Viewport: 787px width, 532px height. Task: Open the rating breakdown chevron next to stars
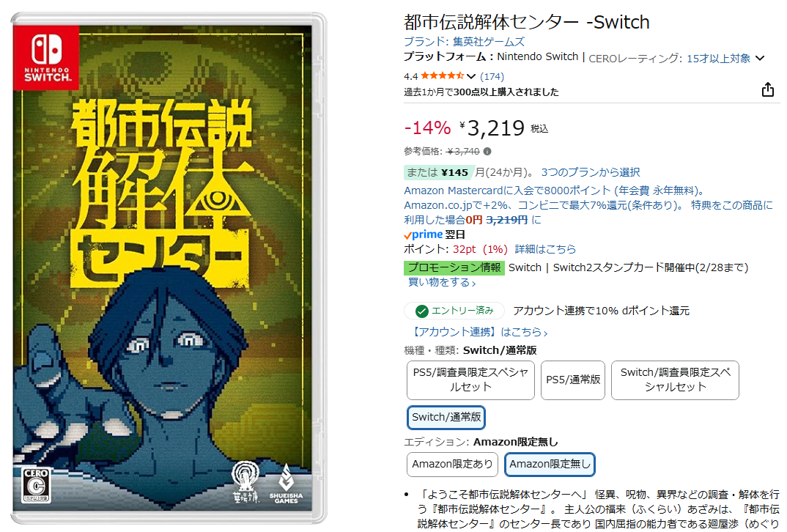pyautogui.click(x=470, y=76)
